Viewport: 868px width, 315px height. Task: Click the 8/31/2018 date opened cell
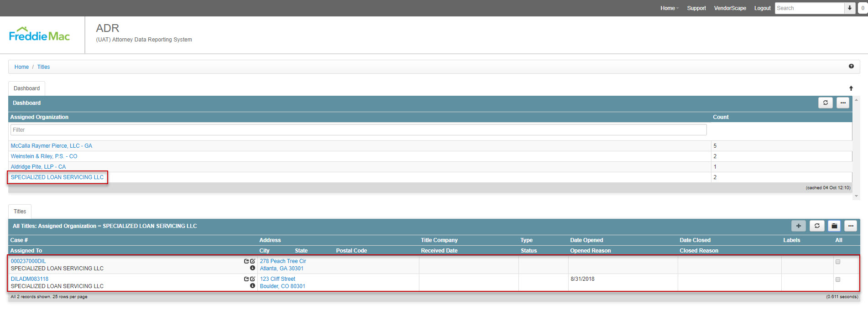point(582,279)
